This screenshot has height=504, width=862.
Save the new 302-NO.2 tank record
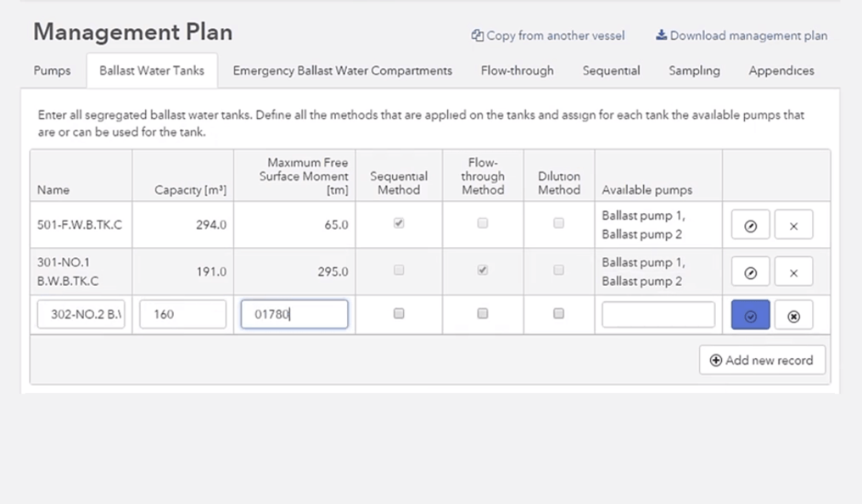749,314
